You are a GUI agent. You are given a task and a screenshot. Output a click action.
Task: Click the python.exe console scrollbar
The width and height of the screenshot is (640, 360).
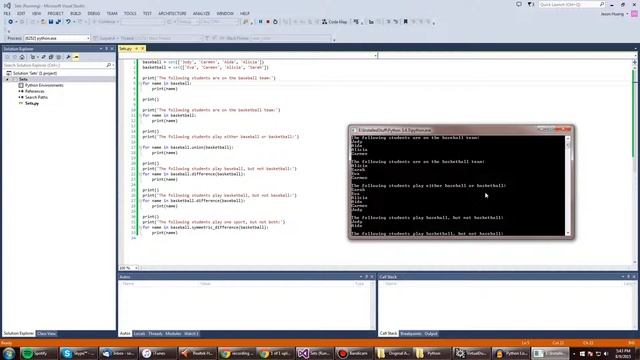coord(568,185)
